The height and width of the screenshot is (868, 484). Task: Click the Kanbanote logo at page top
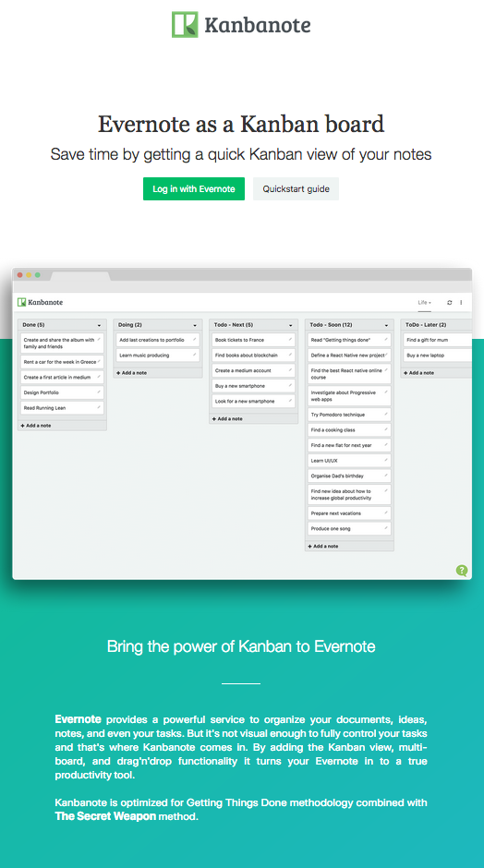pyautogui.click(x=241, y=24)
